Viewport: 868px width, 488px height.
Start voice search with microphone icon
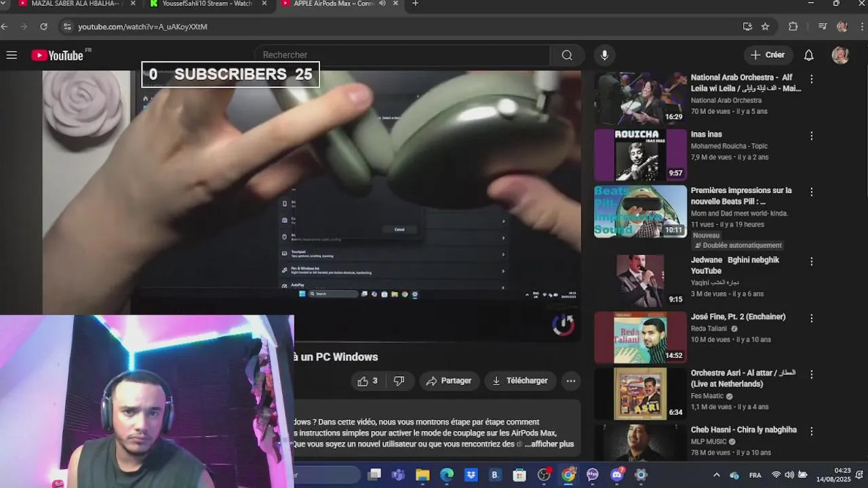604,55
